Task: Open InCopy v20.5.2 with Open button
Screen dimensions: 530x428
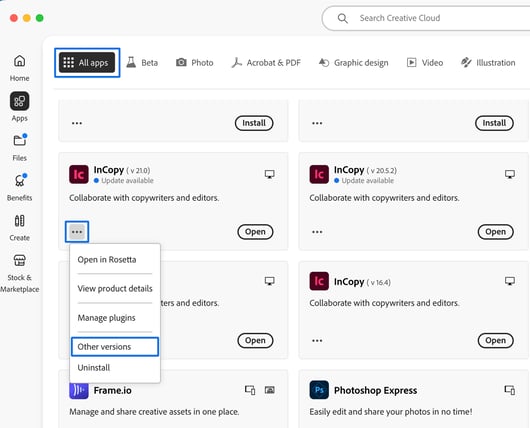Action: (496, 232)
